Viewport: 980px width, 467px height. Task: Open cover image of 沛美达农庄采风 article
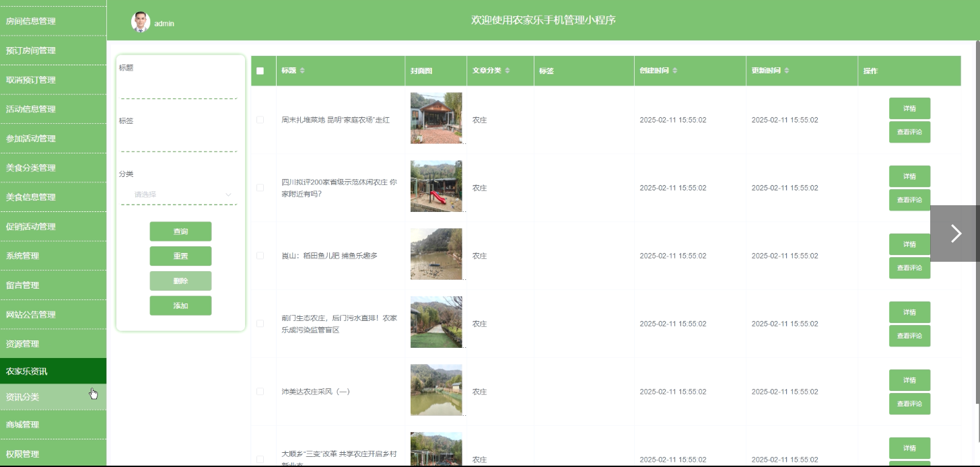(x=436, y=390)
